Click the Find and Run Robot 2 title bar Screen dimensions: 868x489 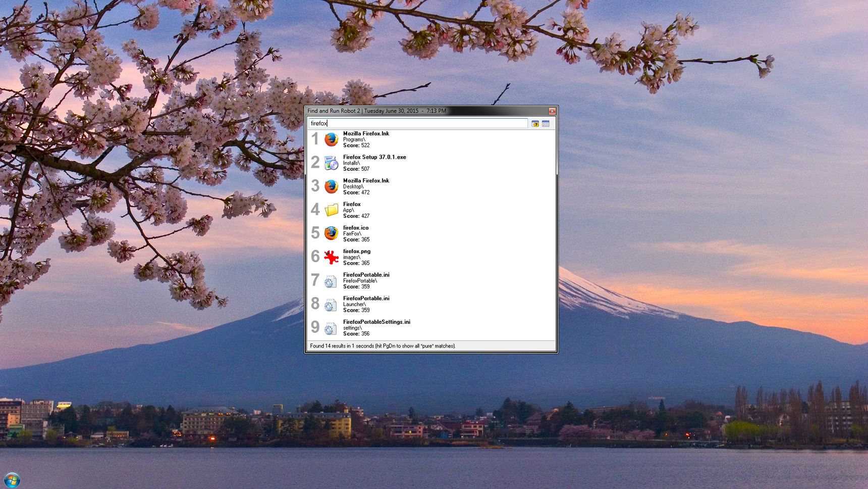click(x=426, y=111)
